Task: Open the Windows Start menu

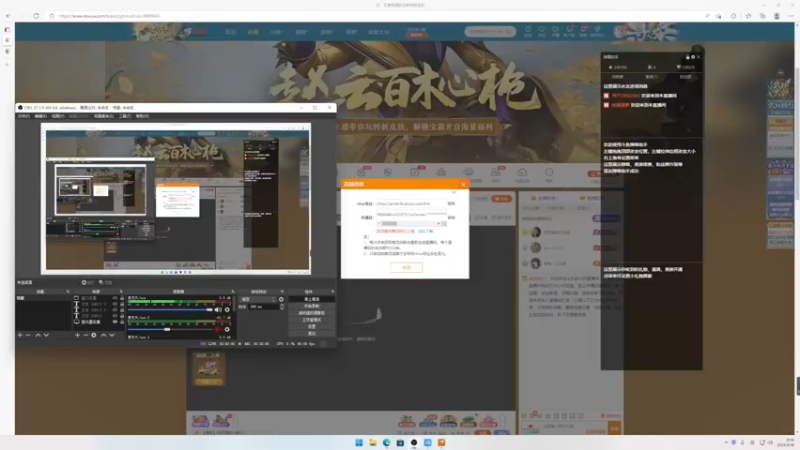Action: [x=359, y=442]
